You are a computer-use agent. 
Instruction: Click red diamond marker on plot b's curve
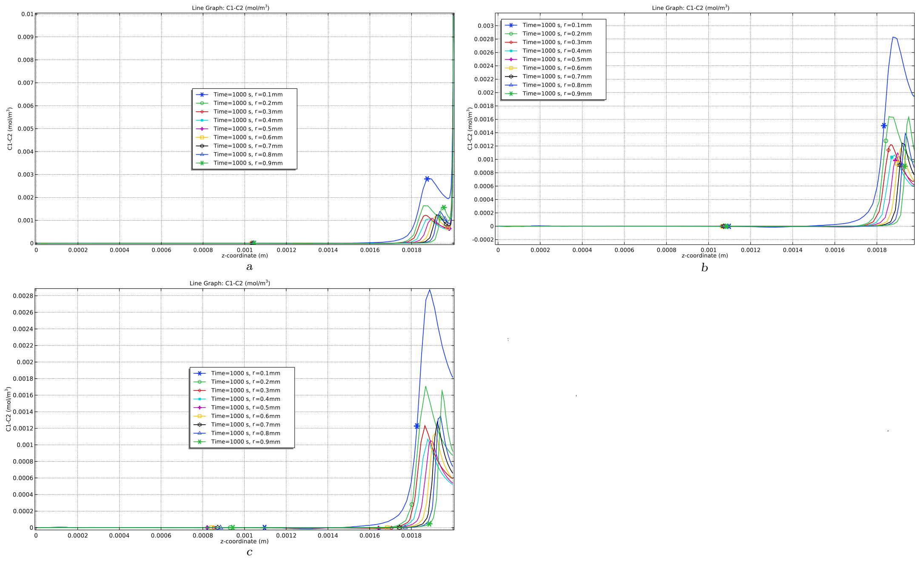tap(888, 150)
